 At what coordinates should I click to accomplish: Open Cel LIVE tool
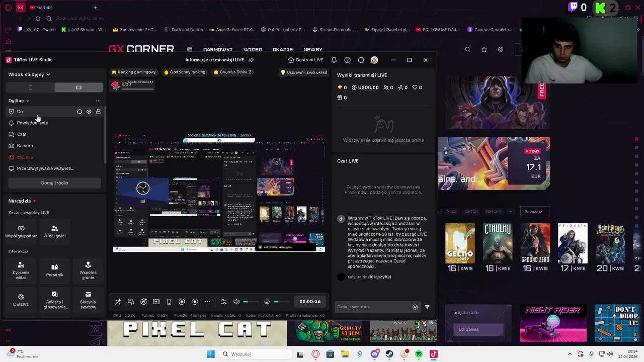[21, 300]
